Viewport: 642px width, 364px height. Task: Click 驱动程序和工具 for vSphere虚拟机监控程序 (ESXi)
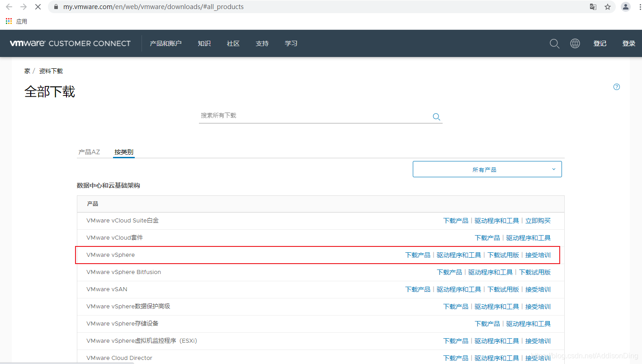point(497,341)
